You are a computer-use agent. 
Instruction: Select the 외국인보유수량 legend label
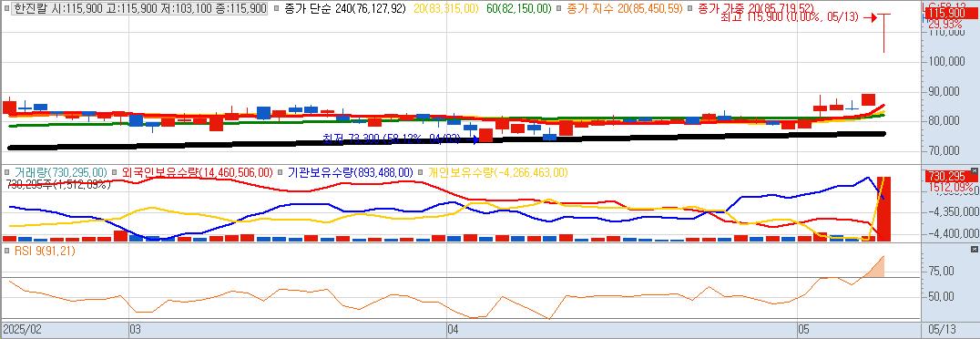click(x=197, y=172)
